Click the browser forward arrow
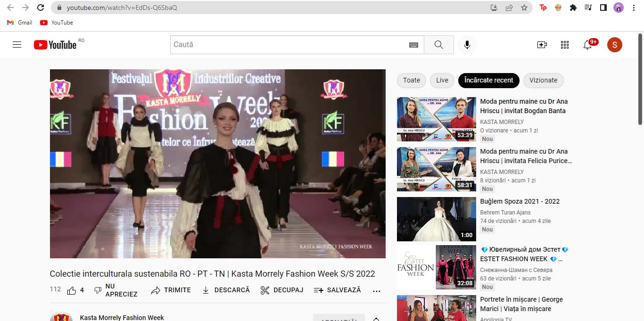The width and height of the screenshot is (644, 321). [x=25, y=8]
